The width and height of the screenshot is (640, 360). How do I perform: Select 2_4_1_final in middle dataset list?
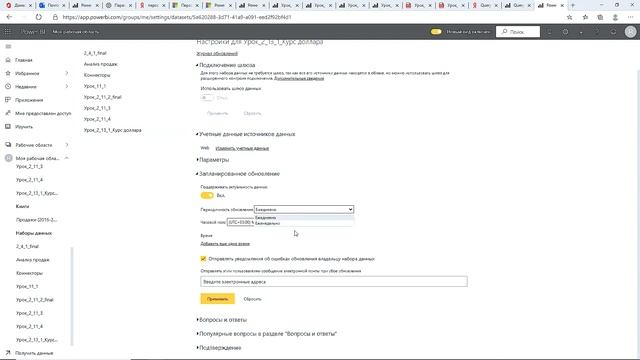[95, 53]
